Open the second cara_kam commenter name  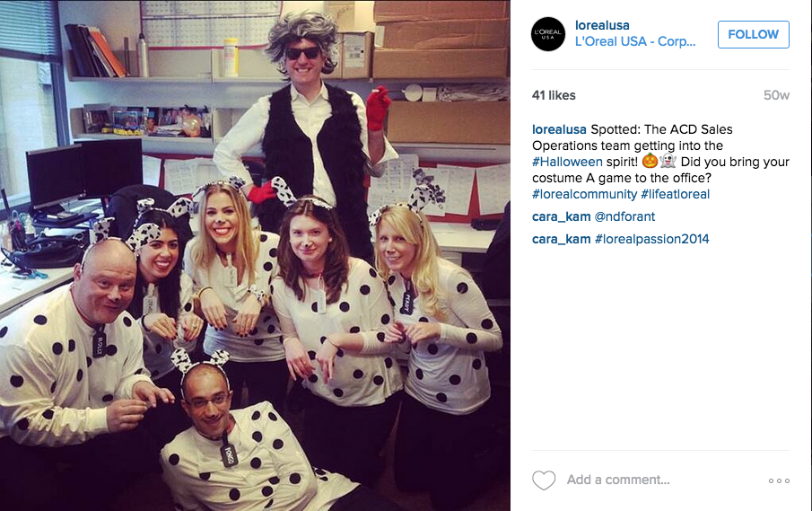pyautogui.click(x=562, y=239)
